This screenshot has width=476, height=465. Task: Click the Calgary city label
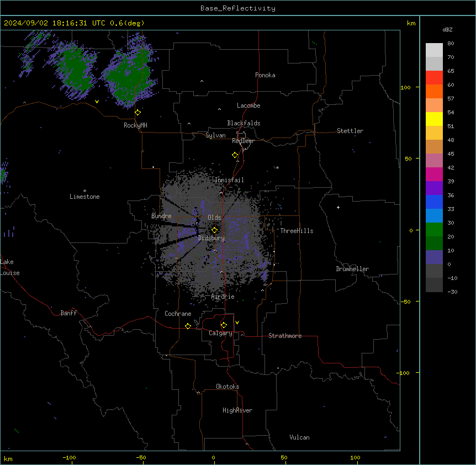[x=220, y=333]
